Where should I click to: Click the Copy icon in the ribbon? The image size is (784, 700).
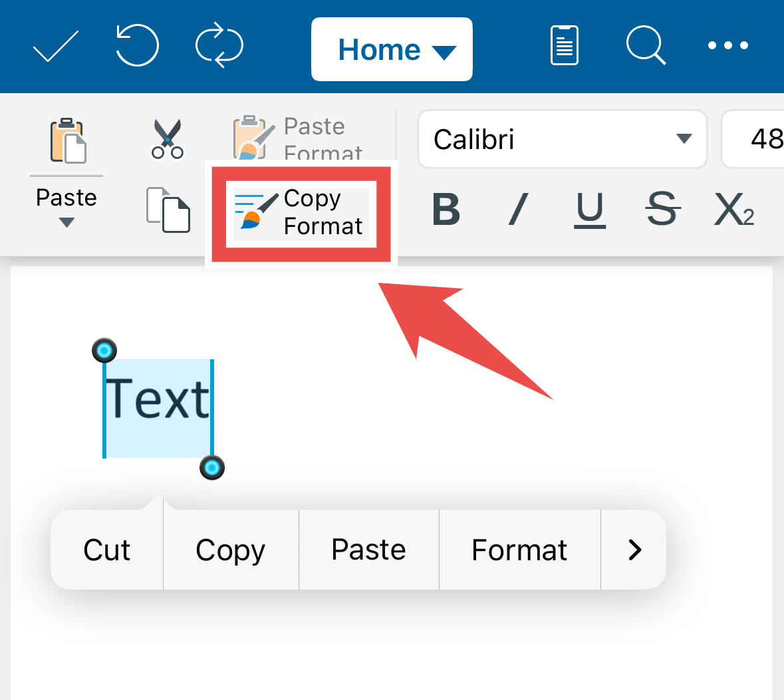pos(167,210)
